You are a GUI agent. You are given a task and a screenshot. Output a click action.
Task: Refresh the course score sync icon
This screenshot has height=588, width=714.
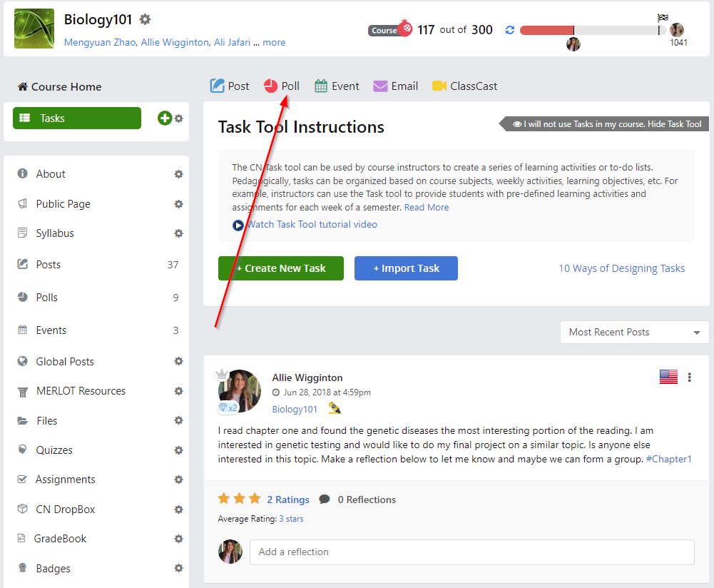(510, 30)
